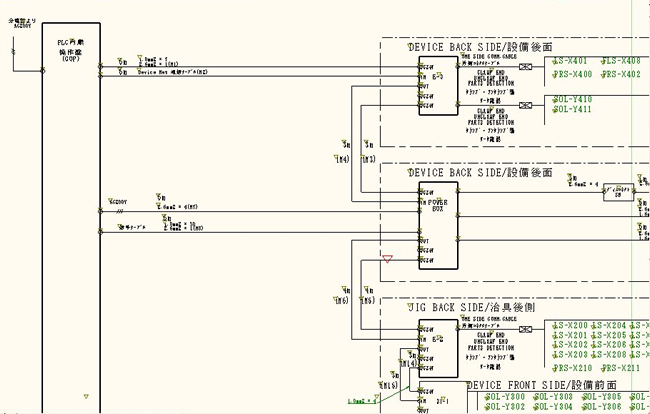Viewport: 650px width, 414px height.
Task: Click the LS-X408 device label
Action: pos(621,61)
